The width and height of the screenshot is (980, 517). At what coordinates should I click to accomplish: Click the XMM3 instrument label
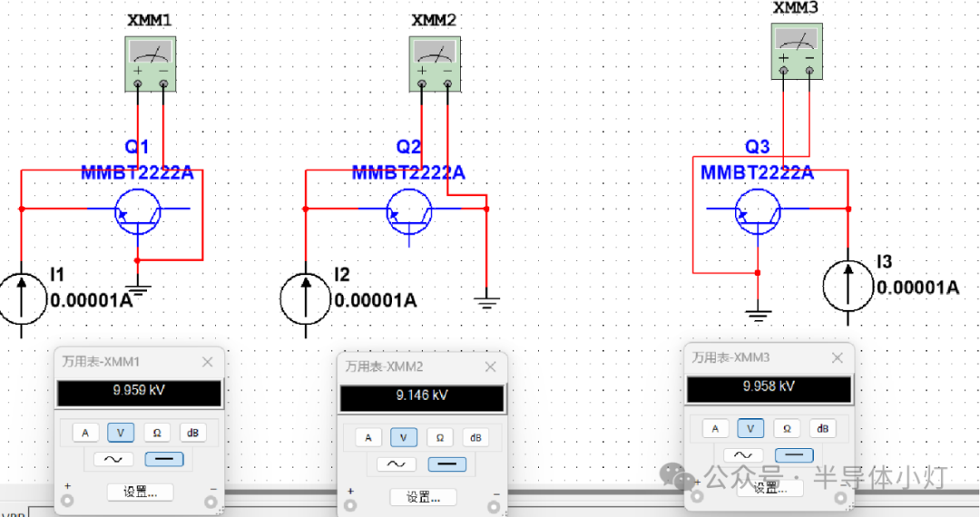(x=795, y=7)
